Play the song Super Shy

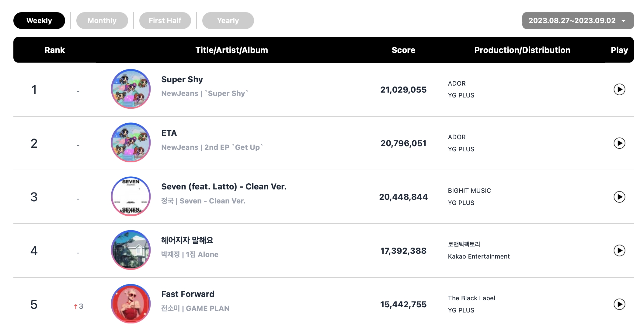tap(619, 90)
